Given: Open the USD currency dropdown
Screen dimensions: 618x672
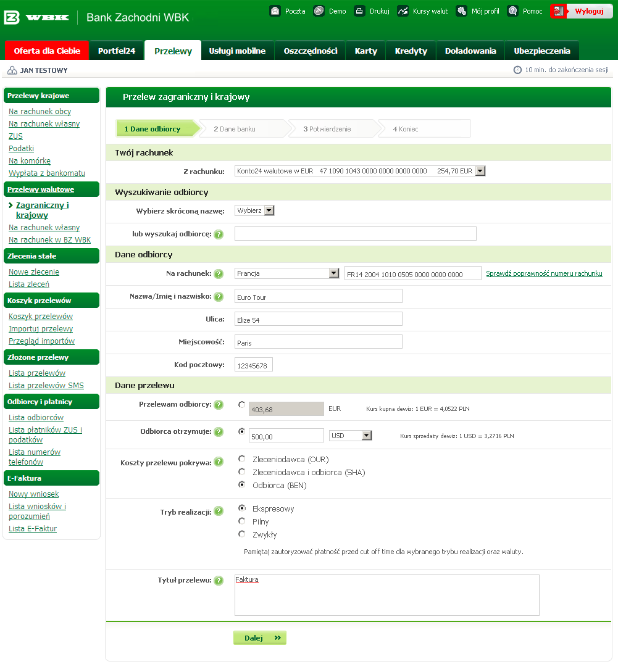Looking at the screenshot, I should (x=351, y=436).
